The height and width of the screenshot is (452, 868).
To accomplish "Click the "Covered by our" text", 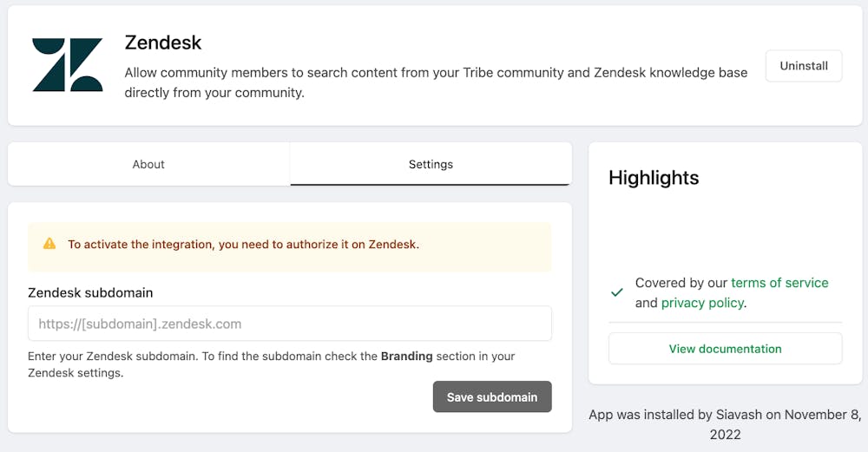I will point(681,283).
